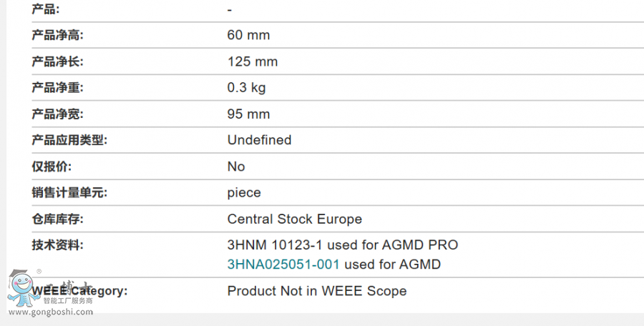Select the Undefined application type value
This screenshot has width=644, height=326.
click(x=260, y=140)
